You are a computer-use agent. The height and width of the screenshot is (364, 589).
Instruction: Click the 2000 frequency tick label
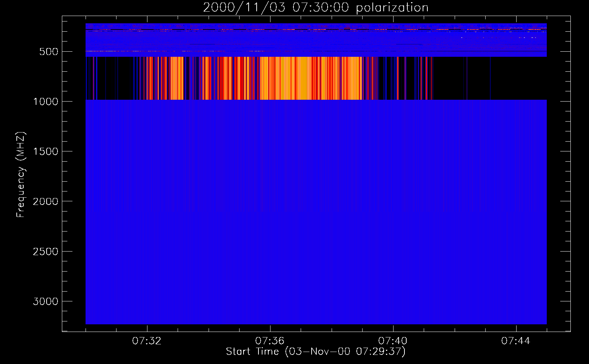coord(46,202)
